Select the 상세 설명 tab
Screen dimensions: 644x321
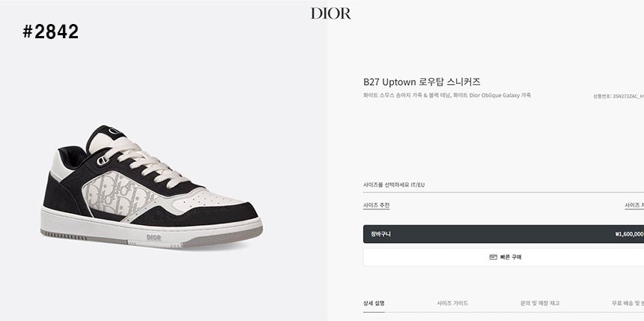[x=374, y=303]
